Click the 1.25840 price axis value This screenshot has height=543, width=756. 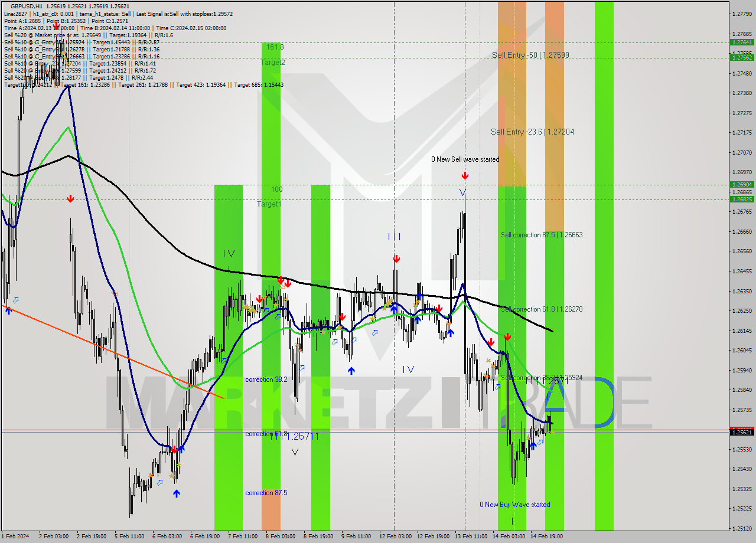point(742,390)
